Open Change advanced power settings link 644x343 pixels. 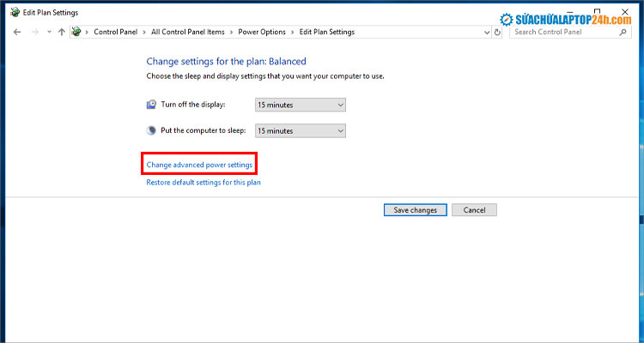click(199, 164)
